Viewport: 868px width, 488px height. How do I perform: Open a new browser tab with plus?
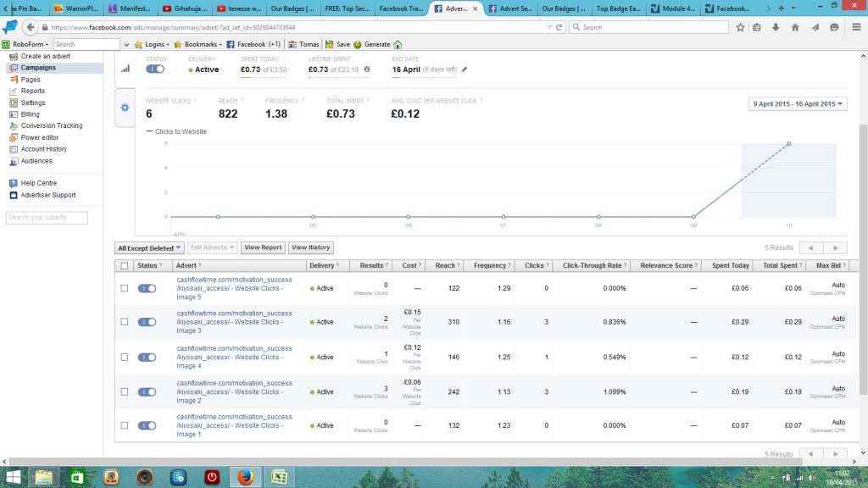click(781, 8)
